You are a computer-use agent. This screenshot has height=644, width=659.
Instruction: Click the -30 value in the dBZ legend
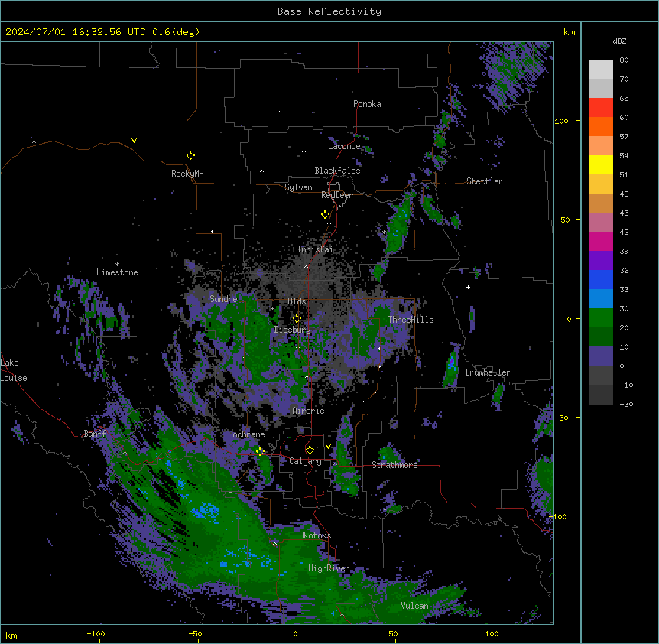pyautogui.click(x=626, y=405)
